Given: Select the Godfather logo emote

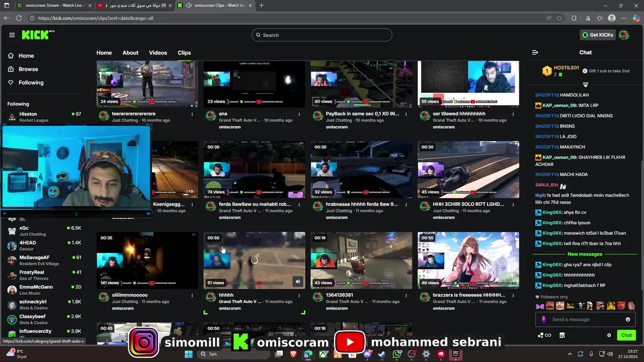Looking at the screenshot, I should click(x=571, y=306).
